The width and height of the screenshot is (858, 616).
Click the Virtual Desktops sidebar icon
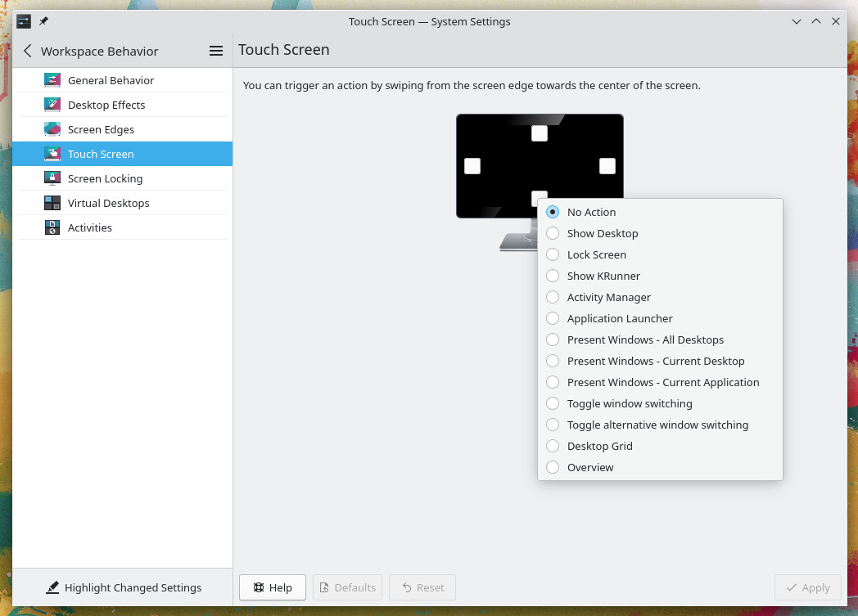coord(52,204)
